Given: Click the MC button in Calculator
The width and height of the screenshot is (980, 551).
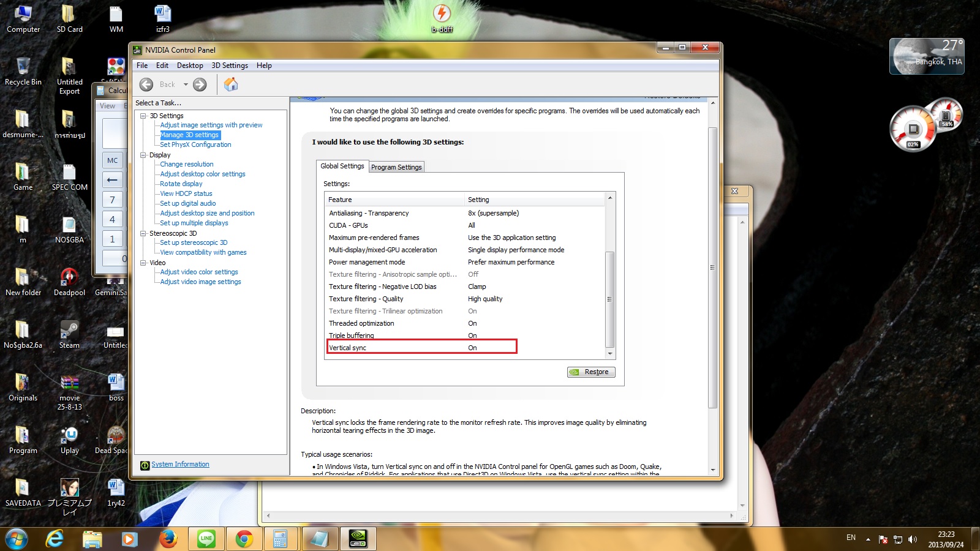Looking at the screenshot, I should click(x=113, y=160).
